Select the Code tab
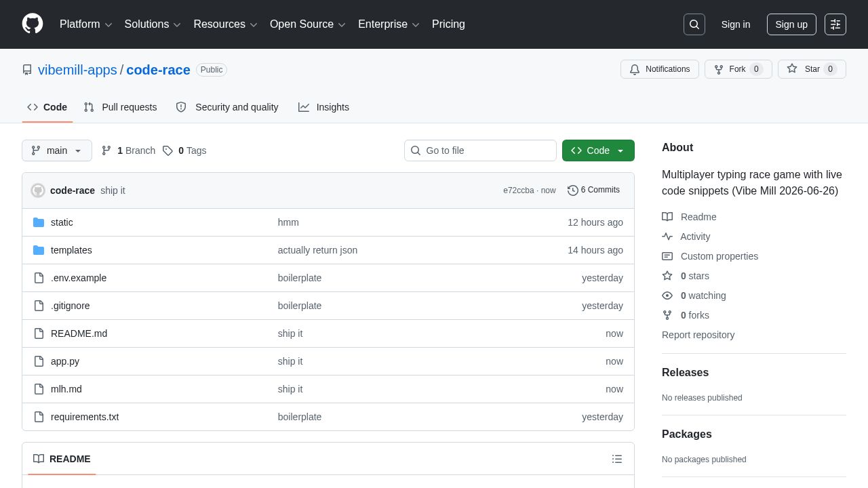The height and width of the screenshot is (488, 868). [47, 107]
